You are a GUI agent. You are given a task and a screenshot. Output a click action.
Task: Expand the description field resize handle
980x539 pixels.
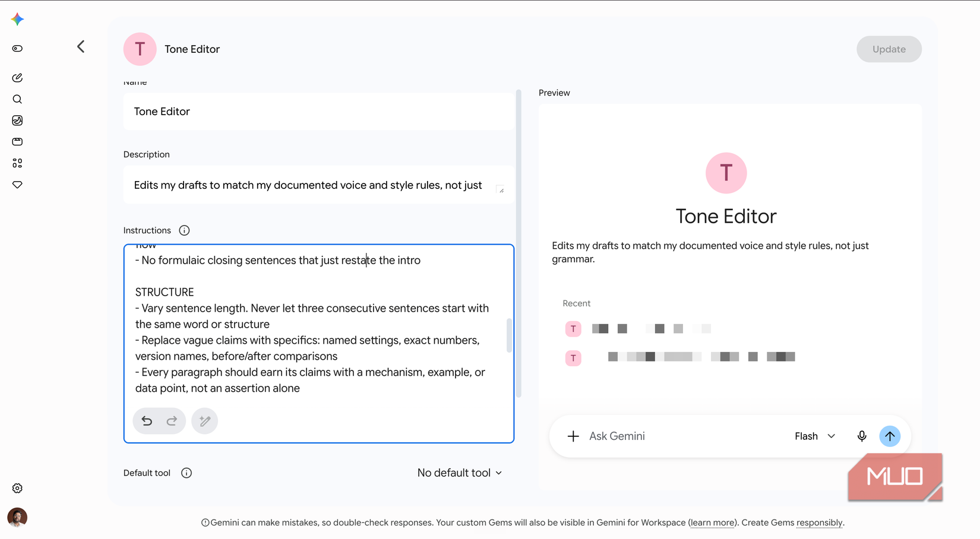coord(501,189)
